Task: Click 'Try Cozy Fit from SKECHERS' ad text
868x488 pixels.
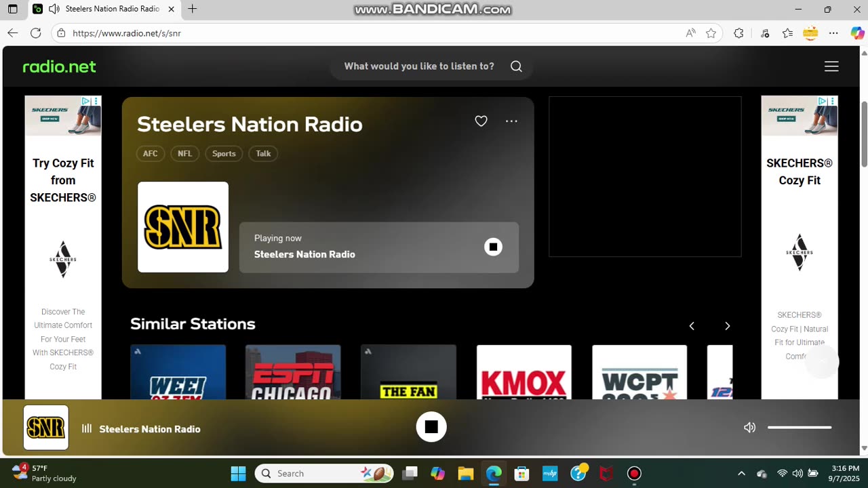Action: [x=63, y=180]
